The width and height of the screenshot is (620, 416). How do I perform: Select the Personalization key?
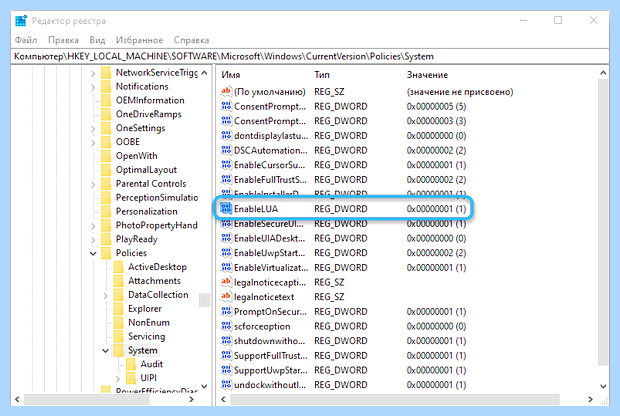146,212
